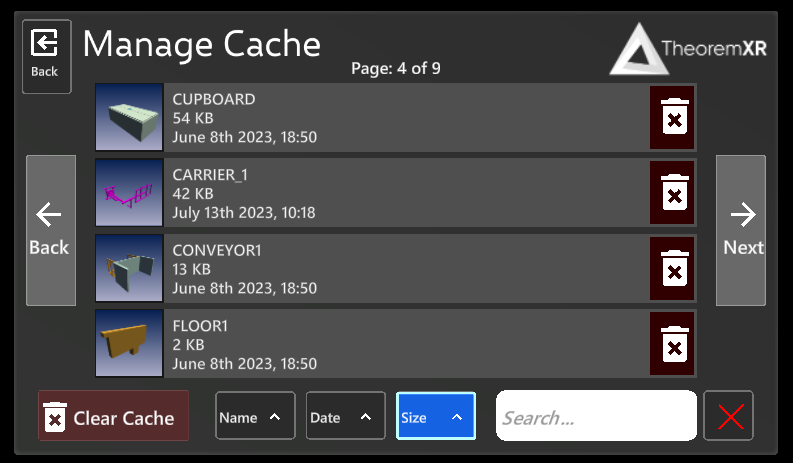The image size is (793, 463).
Task: Select the CARRIER_1 model thumbnail
Action: [x=129, y=192]
